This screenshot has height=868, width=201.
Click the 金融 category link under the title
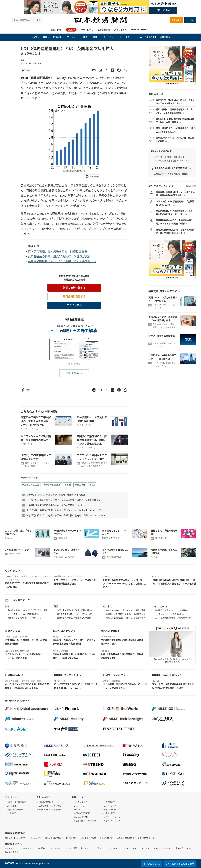coord(23,60)
